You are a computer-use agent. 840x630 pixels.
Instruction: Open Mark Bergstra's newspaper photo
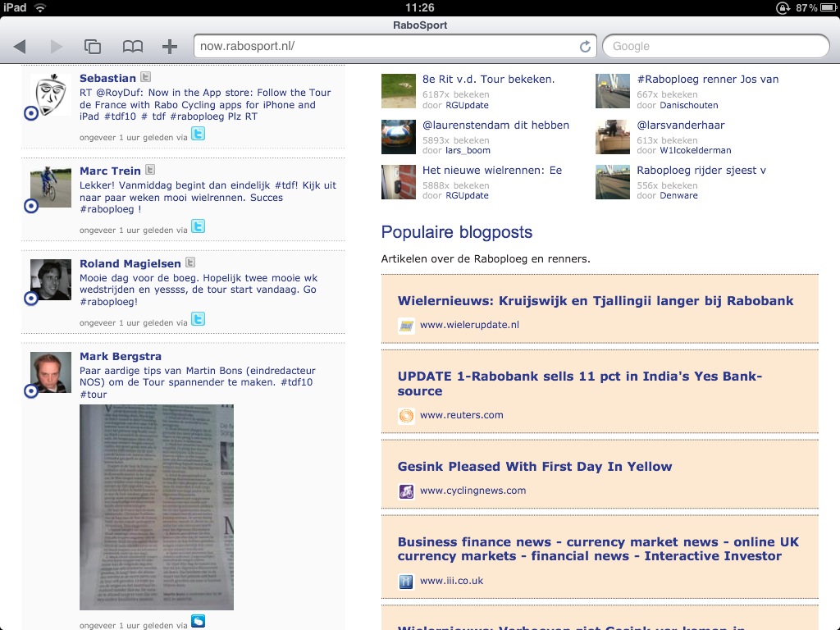(157, 507)
